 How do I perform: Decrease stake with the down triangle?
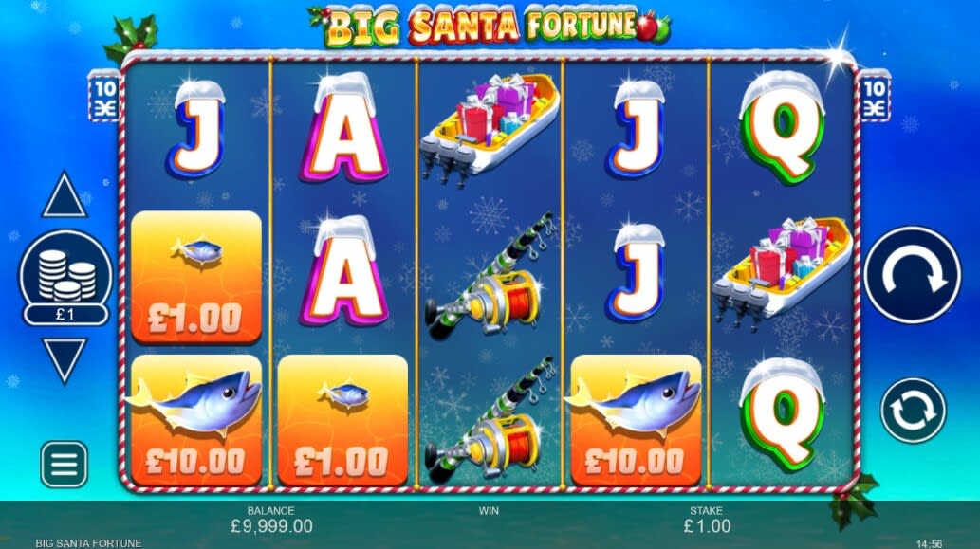click(64, 360)
